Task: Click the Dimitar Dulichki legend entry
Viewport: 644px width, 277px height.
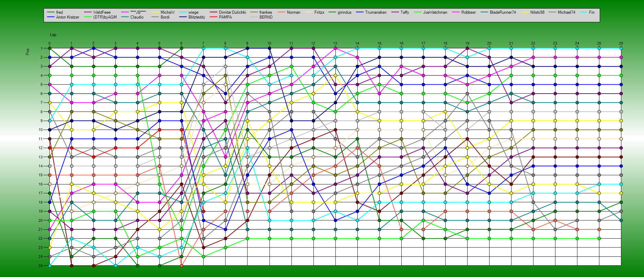Action: [232, 12]
